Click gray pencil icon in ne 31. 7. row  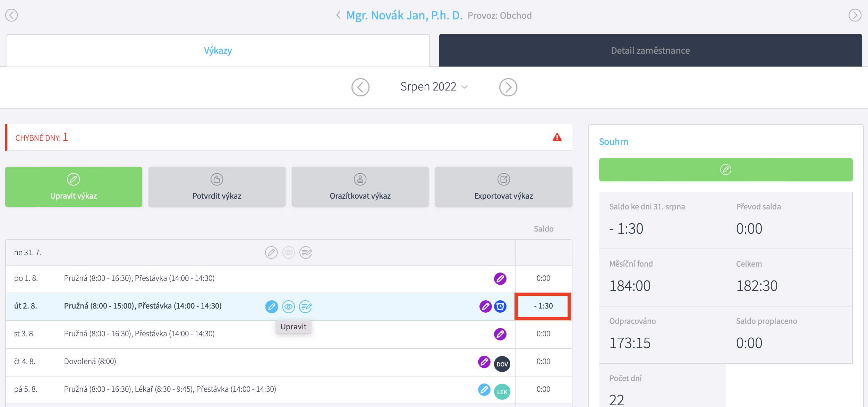[271, 252]
